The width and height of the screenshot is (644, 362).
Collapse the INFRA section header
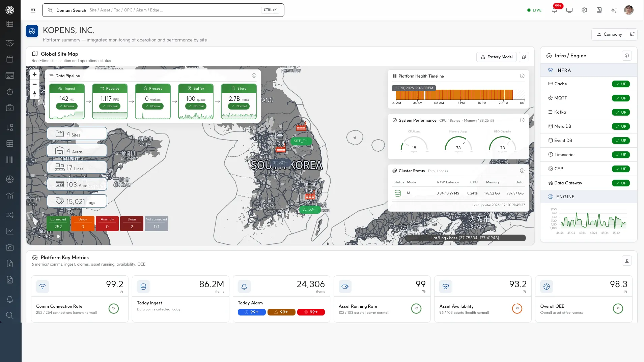pos(589,70)
